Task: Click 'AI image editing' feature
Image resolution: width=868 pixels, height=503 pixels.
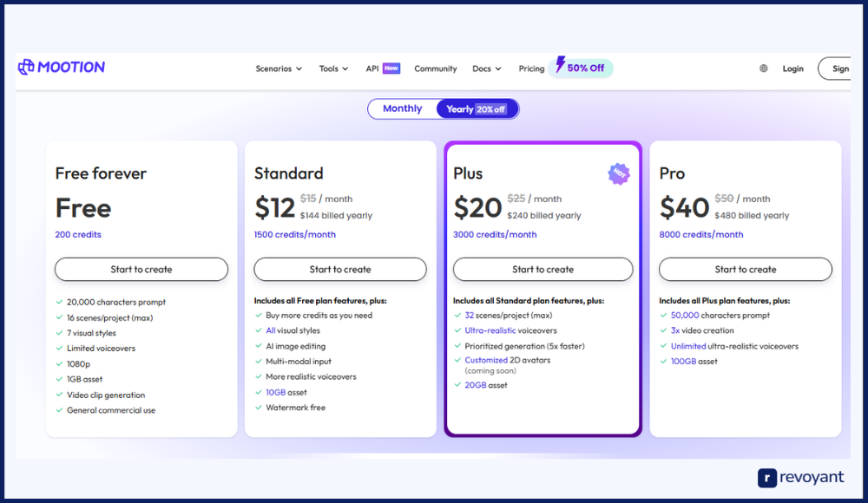Action: (296, 346)
